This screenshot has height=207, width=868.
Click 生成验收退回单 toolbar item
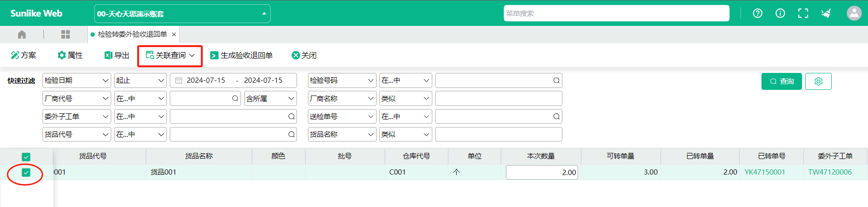241,56
